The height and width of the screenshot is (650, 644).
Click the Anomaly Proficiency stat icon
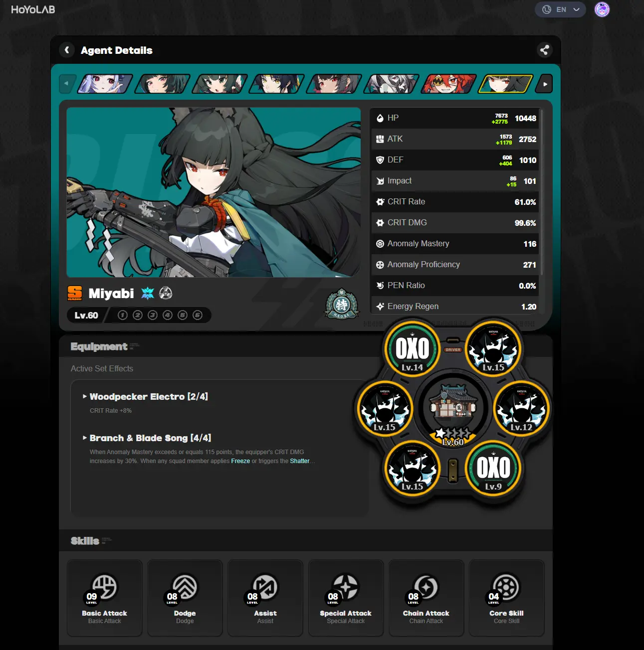(380, 265)
